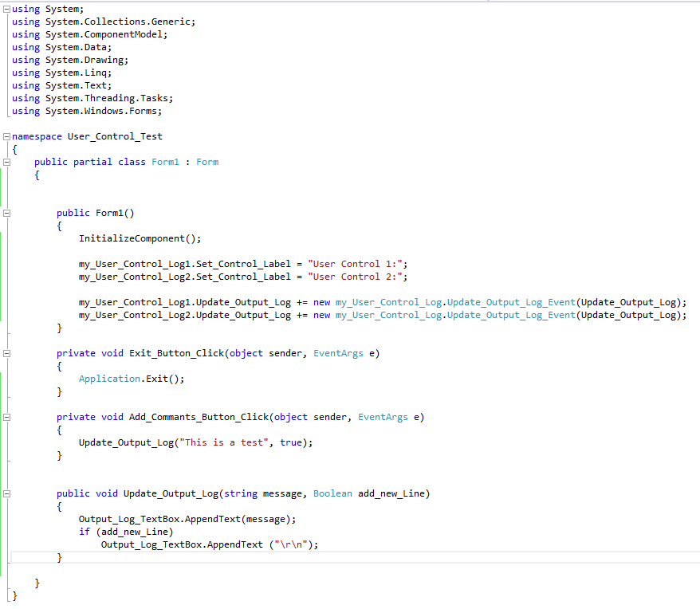Click the "\r\n" string literal
Screen dimensions: 700x609
(x=291, y=544)
